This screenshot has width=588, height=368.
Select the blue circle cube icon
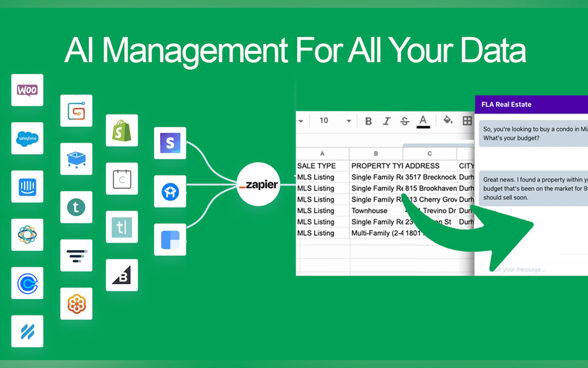coord(170,191)
